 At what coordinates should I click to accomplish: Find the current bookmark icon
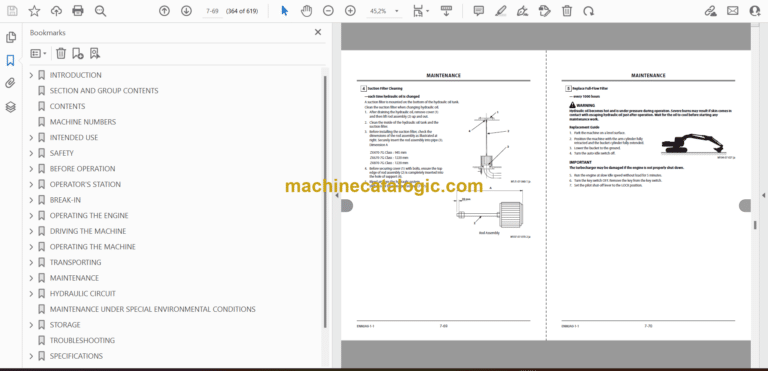(95, 53)
